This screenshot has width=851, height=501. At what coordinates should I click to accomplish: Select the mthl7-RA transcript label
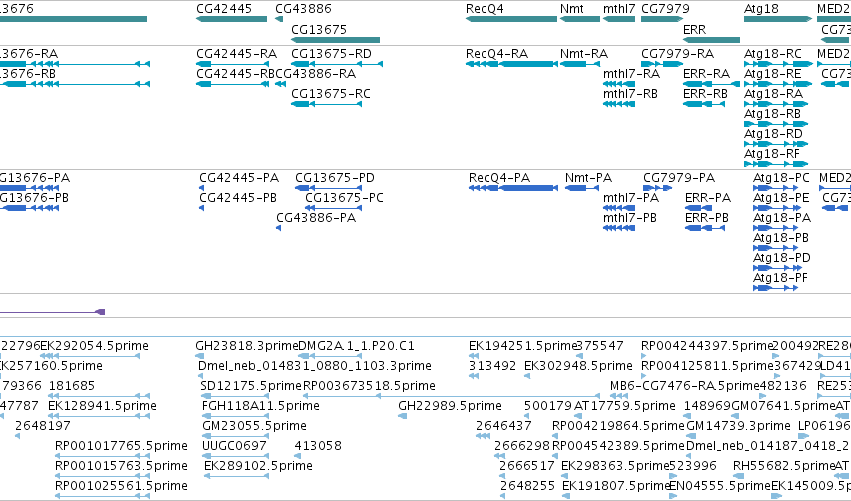[x=631, y=74]
